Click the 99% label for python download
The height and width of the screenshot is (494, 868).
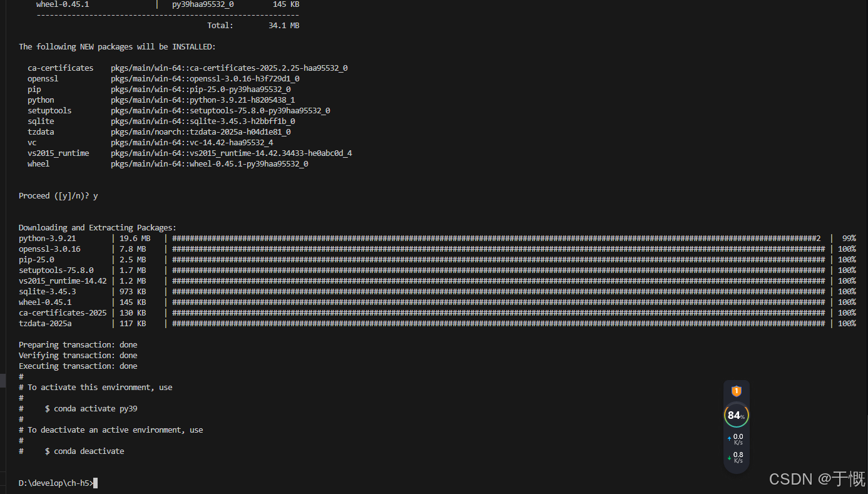849,239
